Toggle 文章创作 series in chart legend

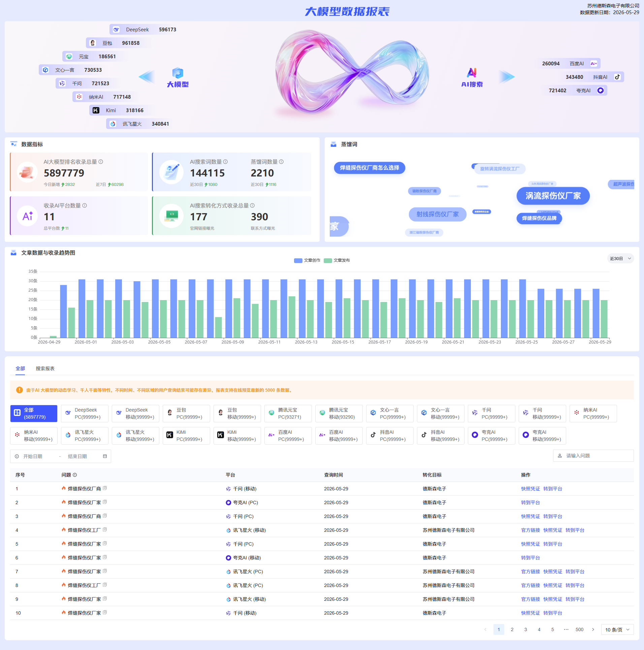tap(307, 260)
